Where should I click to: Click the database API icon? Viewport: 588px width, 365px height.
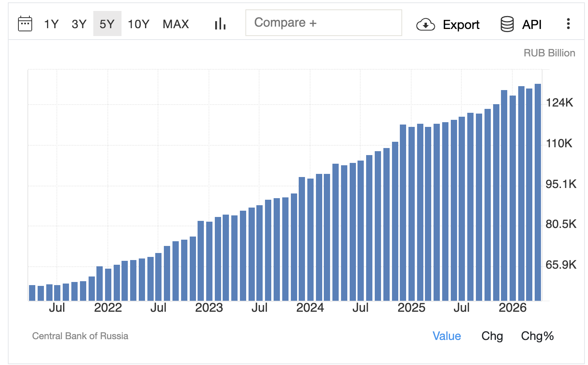(507, 24)
